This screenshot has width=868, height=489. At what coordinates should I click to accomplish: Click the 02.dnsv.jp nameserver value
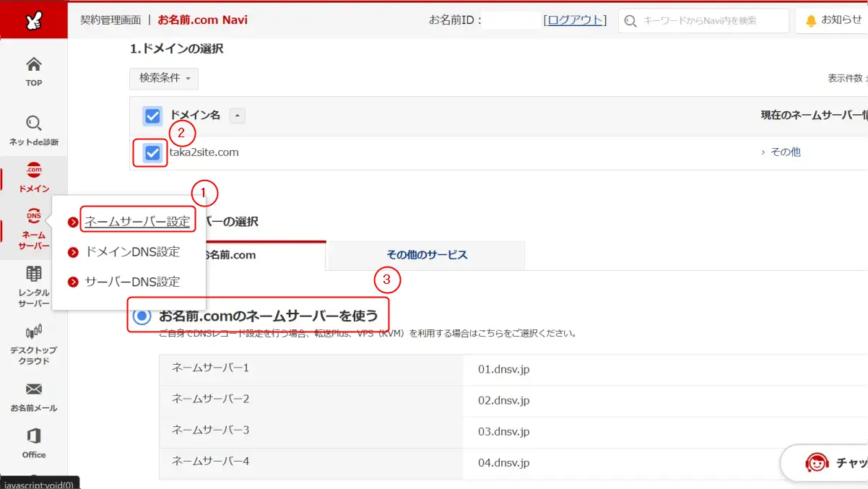(x=504, y=401)
